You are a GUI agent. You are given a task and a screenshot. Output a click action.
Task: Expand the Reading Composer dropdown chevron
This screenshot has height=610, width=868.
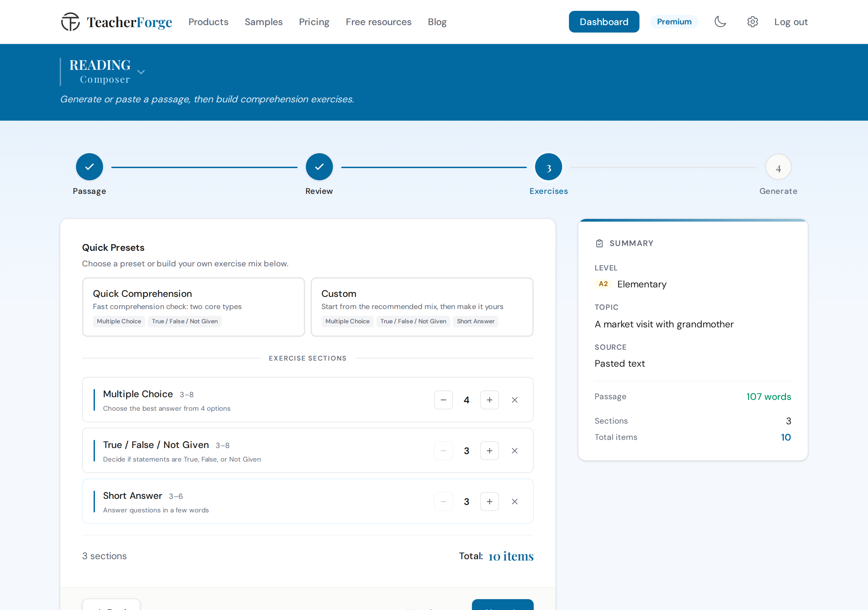(141, 72)
